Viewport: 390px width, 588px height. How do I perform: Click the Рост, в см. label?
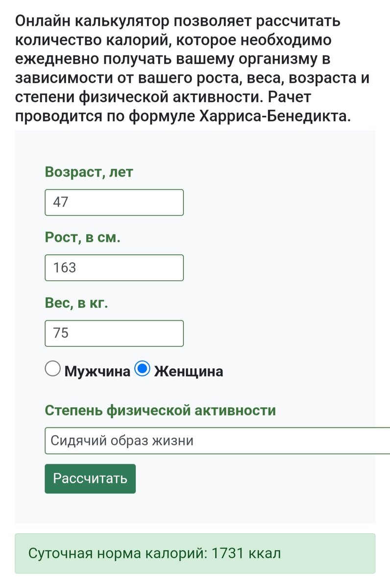tap(83, 238)
